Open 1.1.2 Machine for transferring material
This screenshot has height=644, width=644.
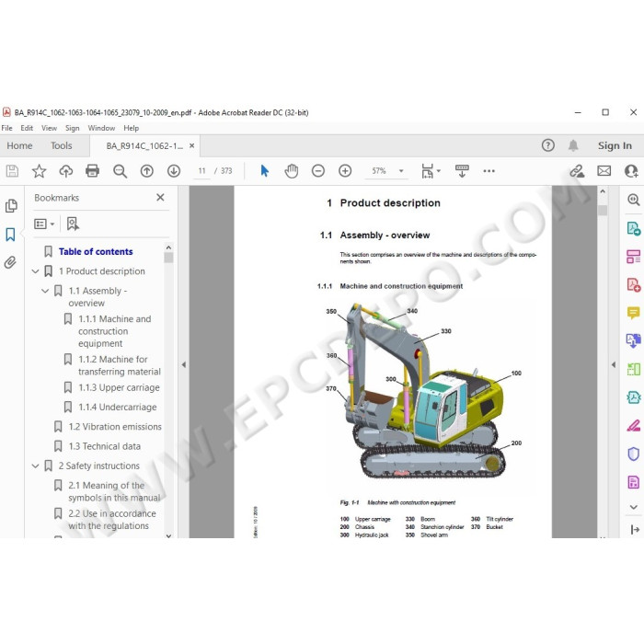(x=120, y=365)
